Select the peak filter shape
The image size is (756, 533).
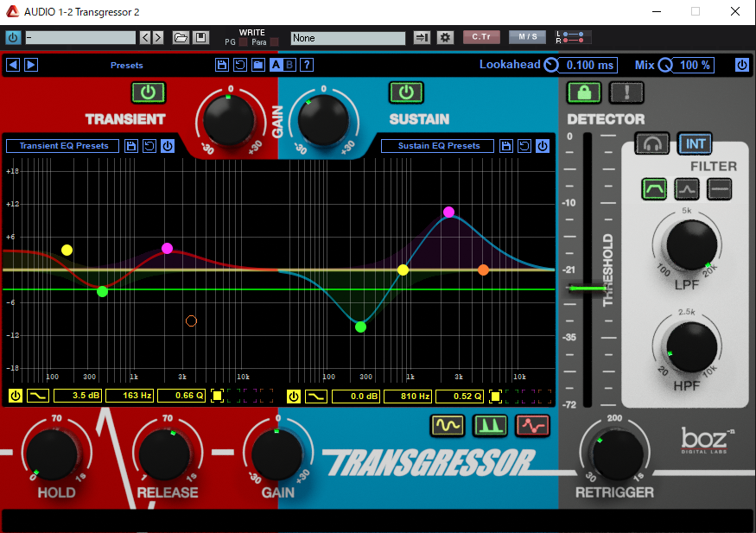click(687, 189)
